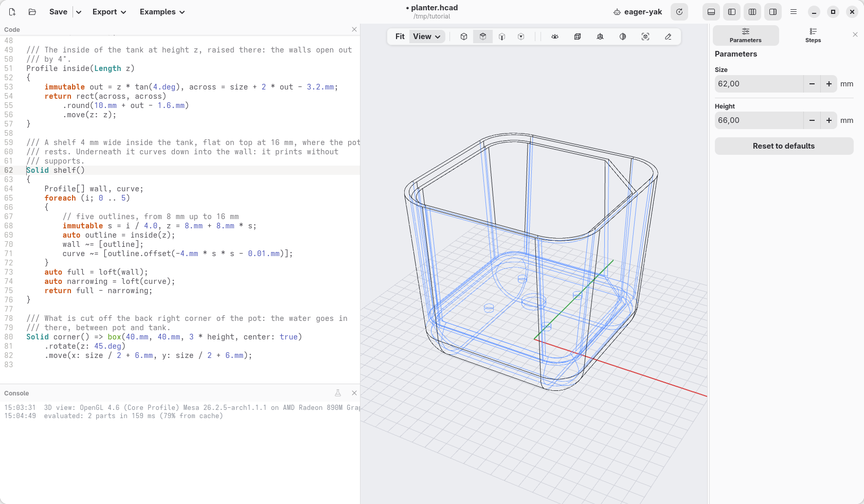Select the plain cube shading icon
This screenshot has height=504, width=864.
coord(464,37)
